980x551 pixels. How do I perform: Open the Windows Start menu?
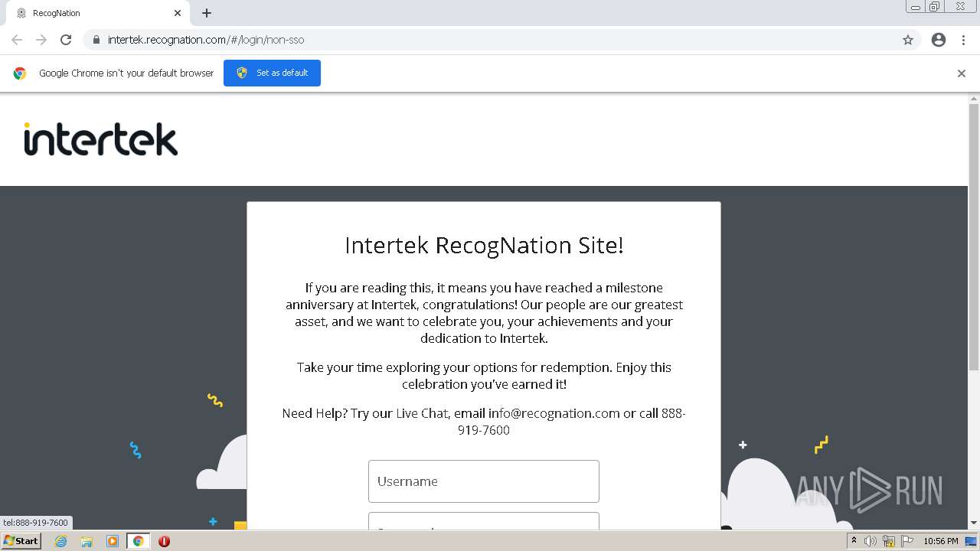[x=21, y=541]
